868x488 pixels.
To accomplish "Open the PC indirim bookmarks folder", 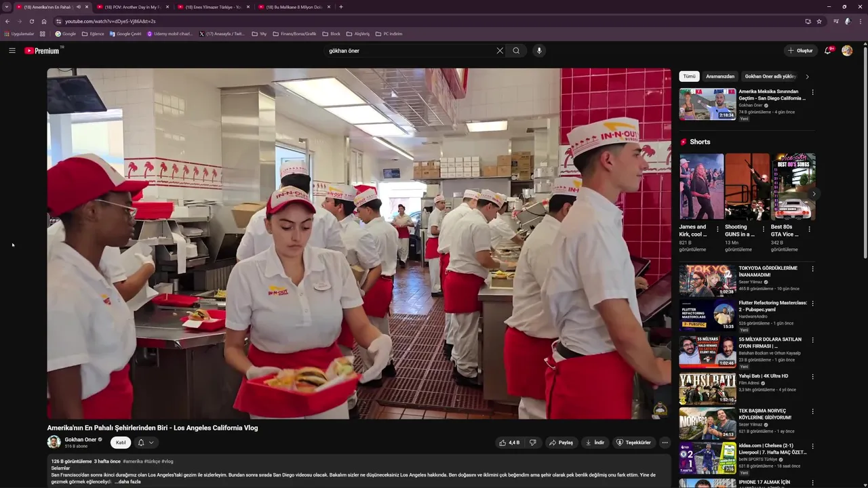I will (389, 34).
